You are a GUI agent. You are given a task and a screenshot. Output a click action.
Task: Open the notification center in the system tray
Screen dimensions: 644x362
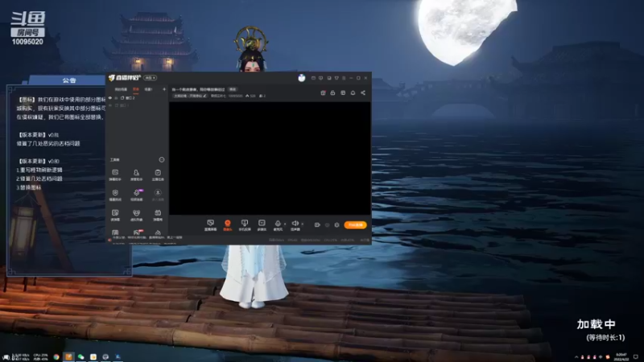[x=636, y=356]
